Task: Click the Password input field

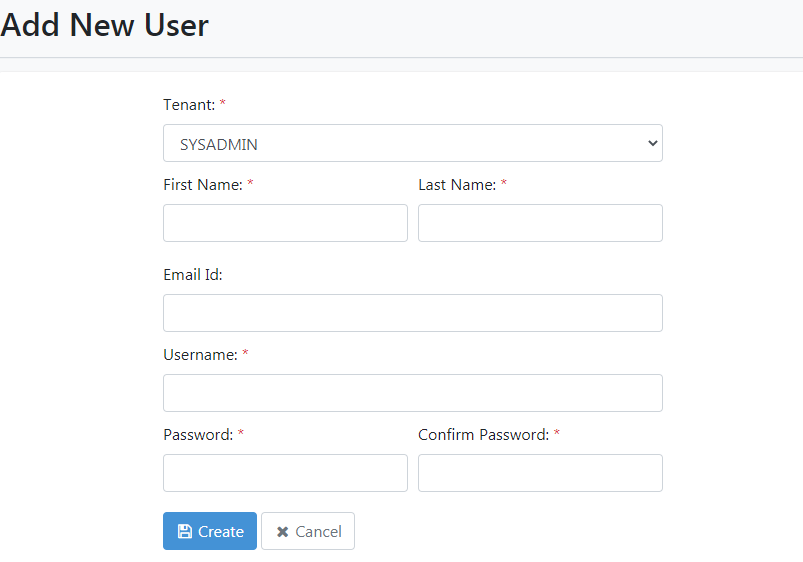Action: click(x=285, y=473)
